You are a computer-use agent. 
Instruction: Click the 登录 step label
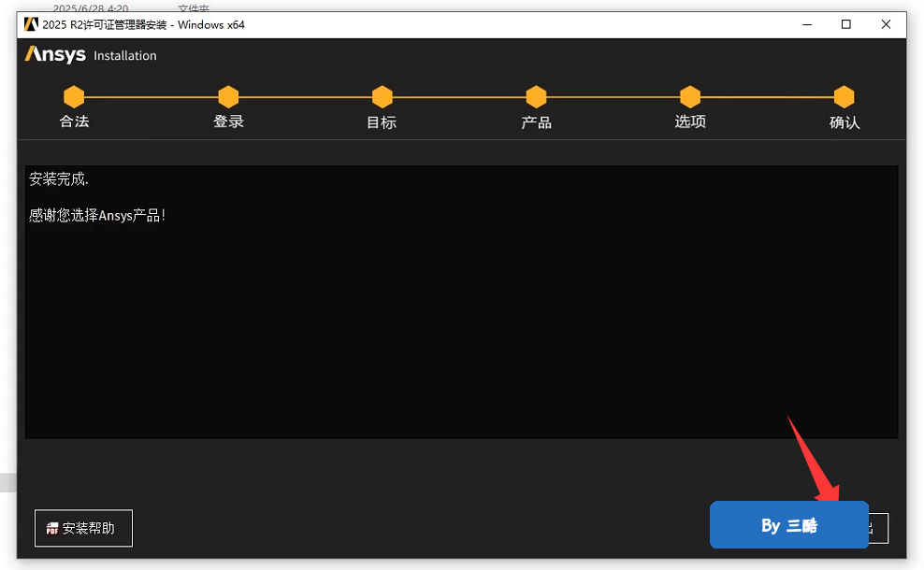pyautogui.click(x=228, y=121)
